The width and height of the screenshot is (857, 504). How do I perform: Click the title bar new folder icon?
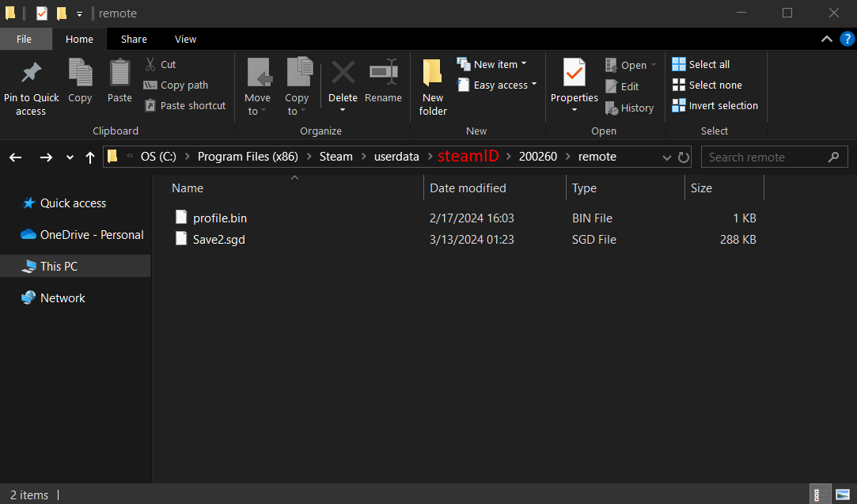click(62, 13)
